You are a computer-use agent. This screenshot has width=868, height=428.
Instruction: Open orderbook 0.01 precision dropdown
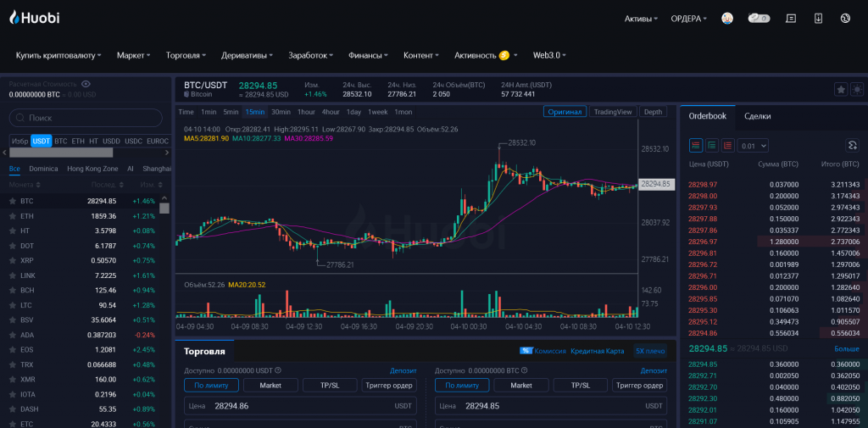pyautogui.click(x=754, y=146)
